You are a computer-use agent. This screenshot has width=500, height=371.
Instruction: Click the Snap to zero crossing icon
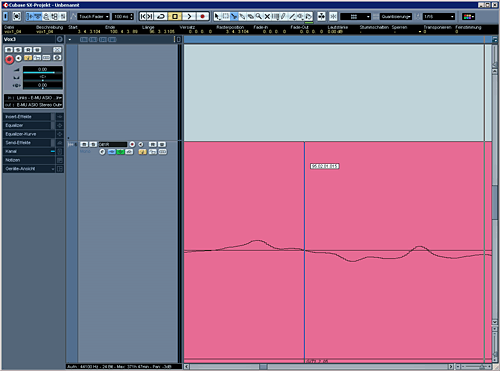[x=321, y=16]
